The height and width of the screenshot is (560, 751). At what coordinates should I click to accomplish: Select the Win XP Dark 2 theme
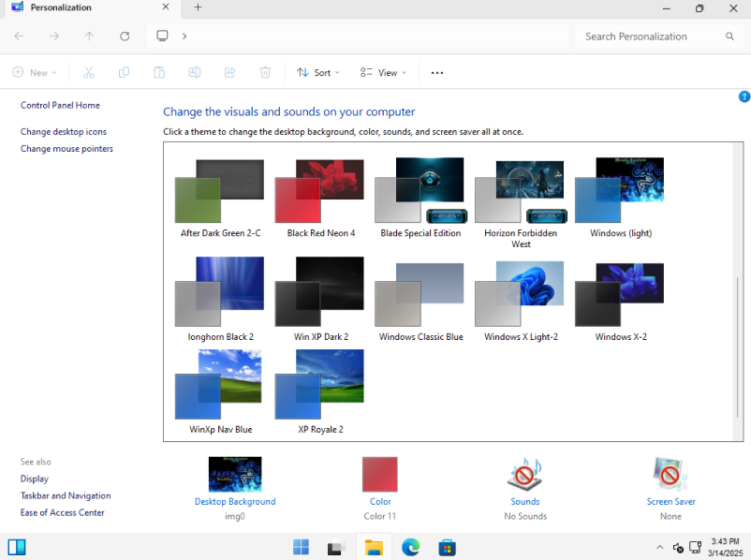320,300
